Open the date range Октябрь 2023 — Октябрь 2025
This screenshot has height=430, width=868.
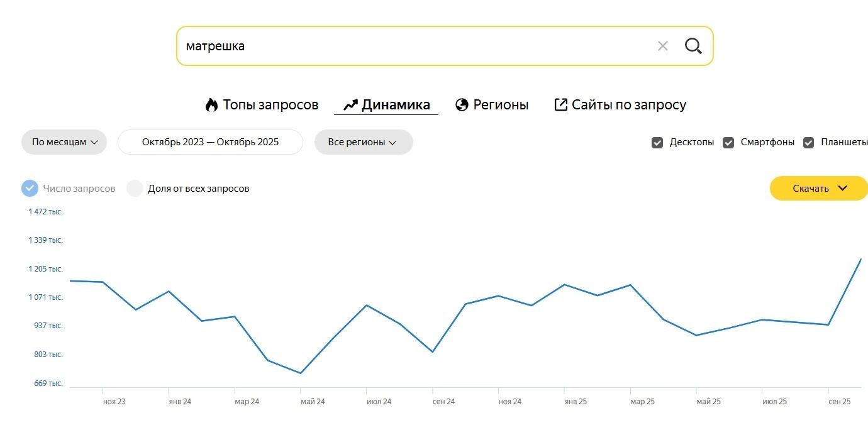(210, 142)
